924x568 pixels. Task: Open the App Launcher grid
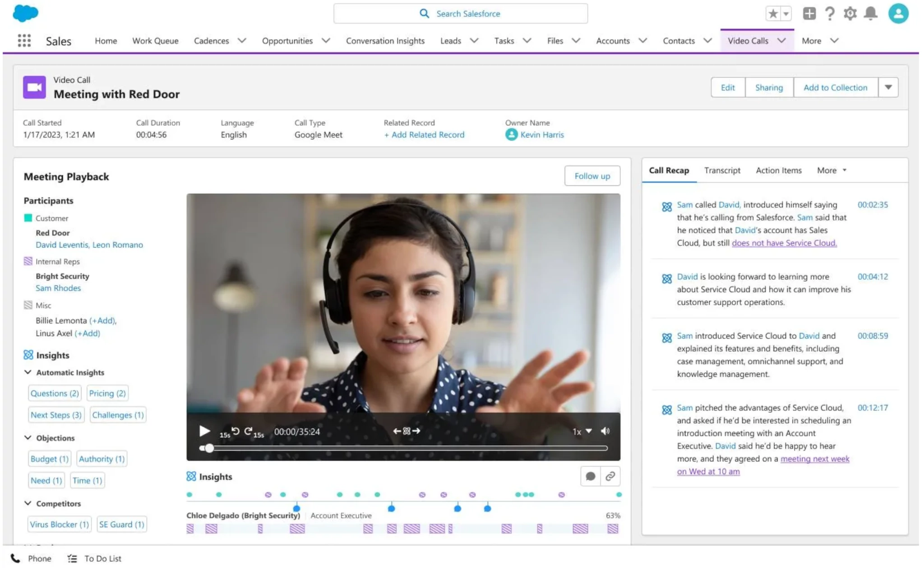pyautogui.click(x=24, y=41)
